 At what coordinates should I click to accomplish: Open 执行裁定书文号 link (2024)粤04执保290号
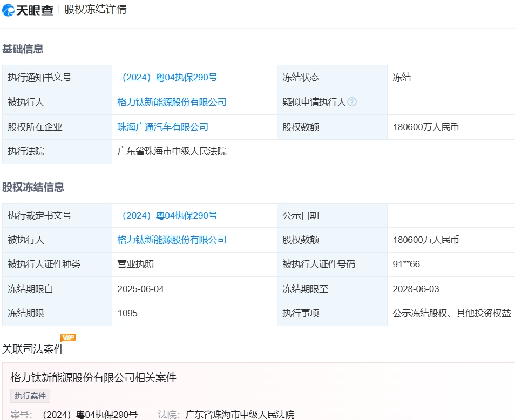[170, 215]
